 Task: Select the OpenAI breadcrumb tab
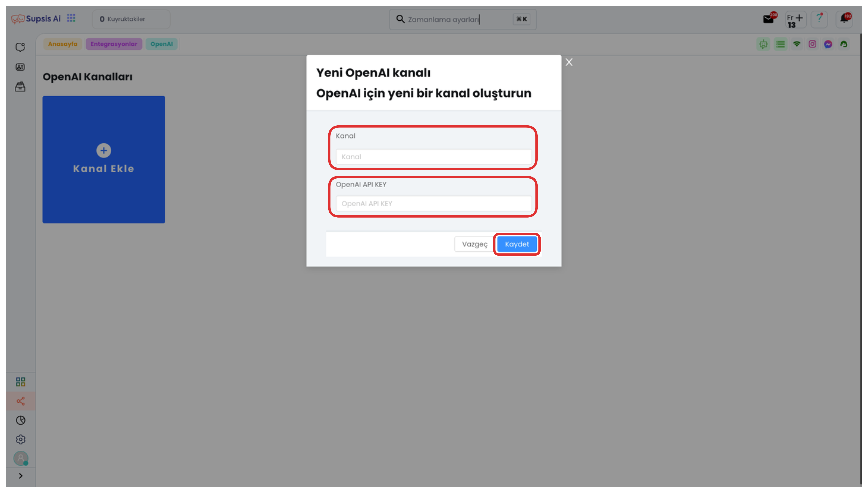click(162, 44)
